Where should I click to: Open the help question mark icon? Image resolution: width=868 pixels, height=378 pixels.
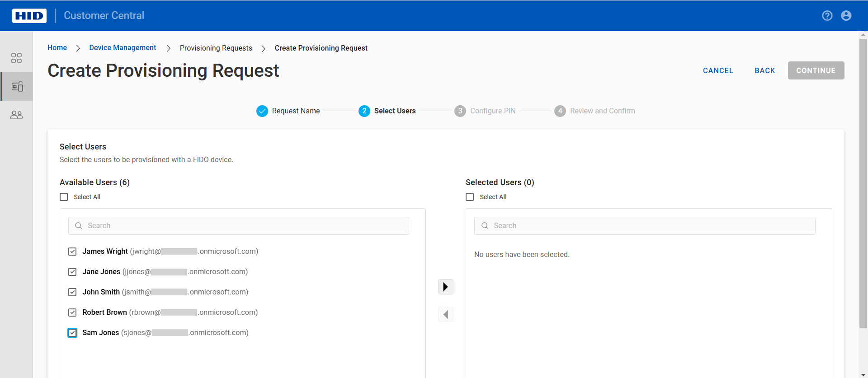pyautogui.click(x=827, y=16)
